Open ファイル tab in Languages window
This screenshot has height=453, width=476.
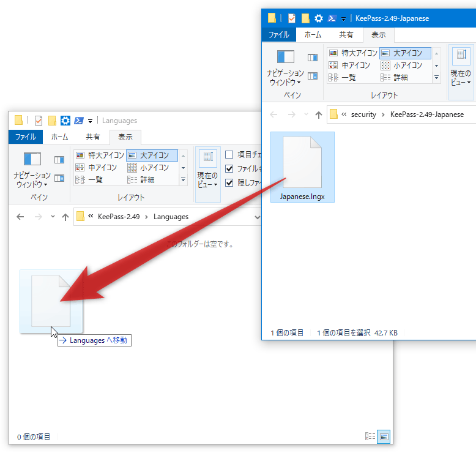[x=26, y=137]
